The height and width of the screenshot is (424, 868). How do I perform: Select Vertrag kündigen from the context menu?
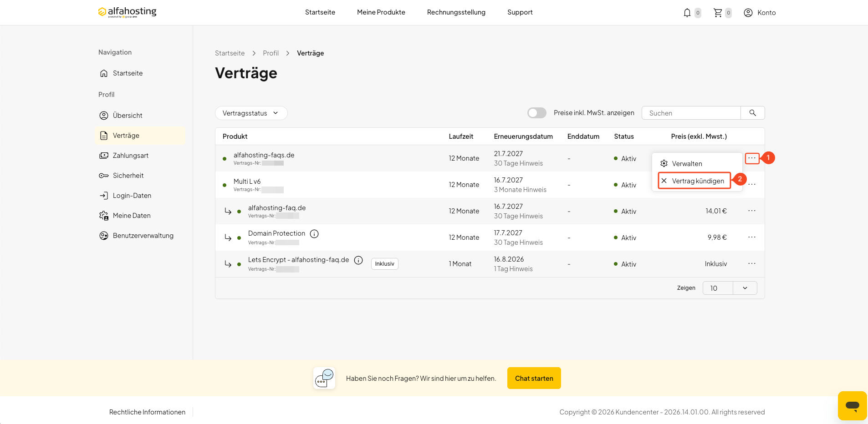(694, 181)
